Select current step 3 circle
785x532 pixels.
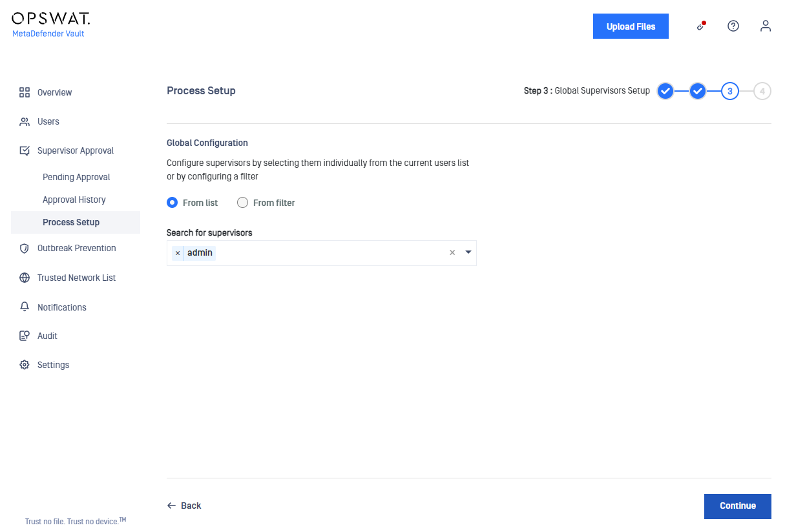pos(730,91)
